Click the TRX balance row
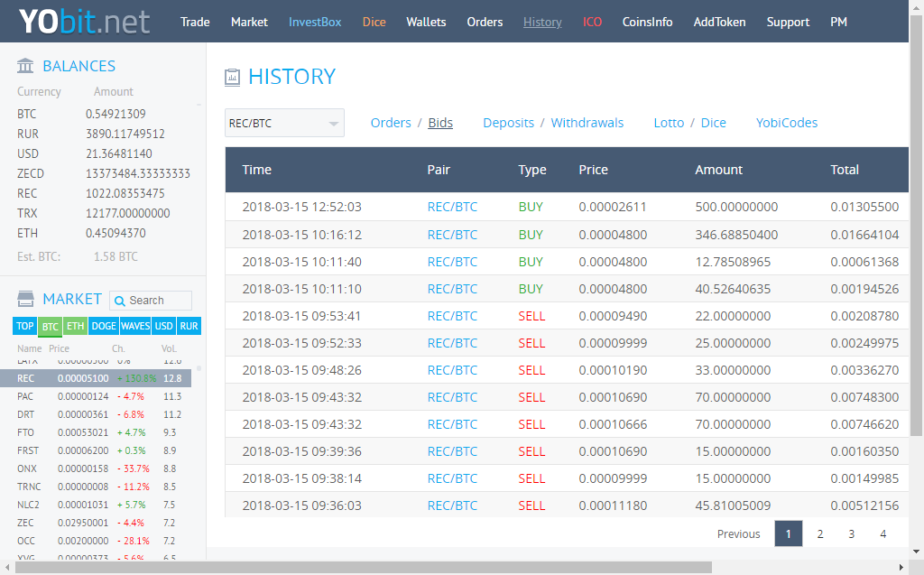 [104, 213]
